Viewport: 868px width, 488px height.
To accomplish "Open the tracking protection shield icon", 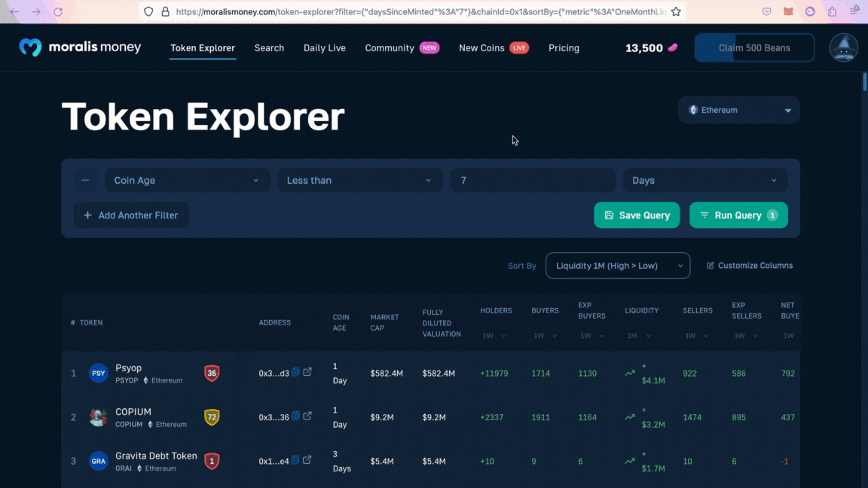I will coord(148,11).
